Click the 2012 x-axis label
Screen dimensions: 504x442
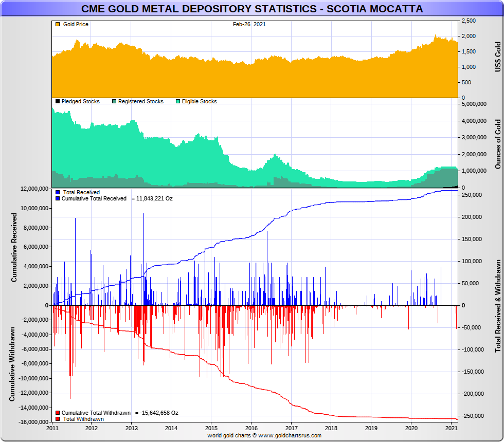tap(92, 428)
